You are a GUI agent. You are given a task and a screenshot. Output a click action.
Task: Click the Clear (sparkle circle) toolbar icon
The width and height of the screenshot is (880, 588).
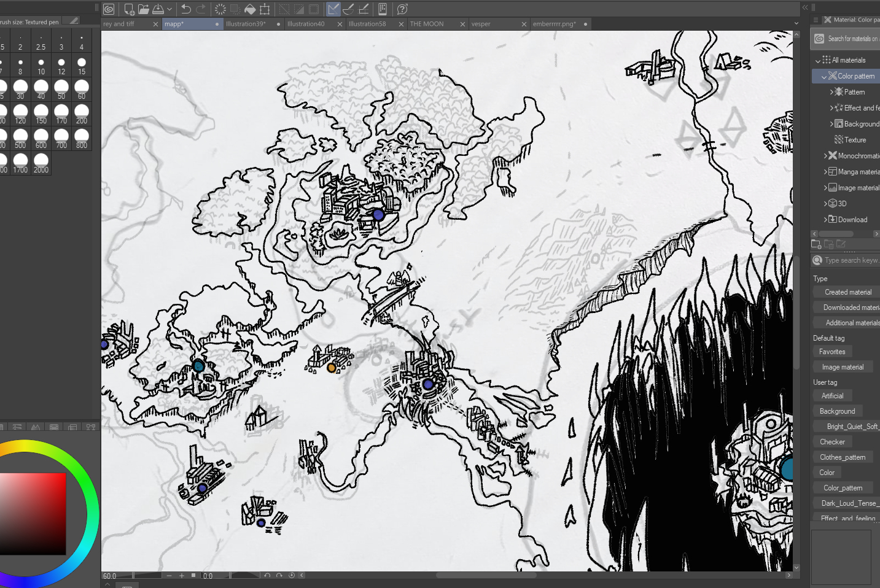click(x=220, y=9)
